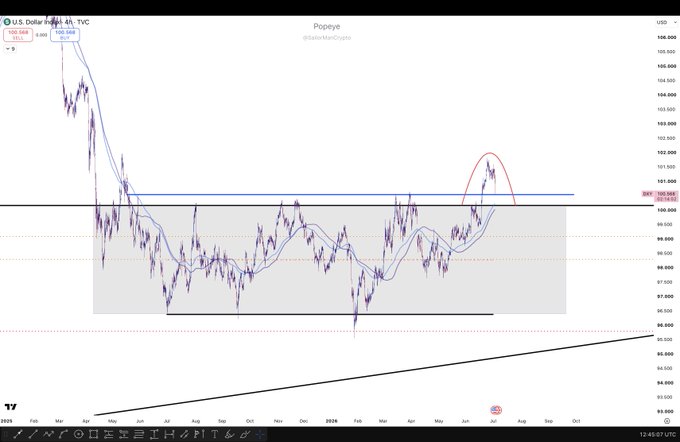This screenshot has height=442, width=680.
Task: Expand the collapsed indicators list showing 9
Action: pyautogui.click(x=10, y=49)
